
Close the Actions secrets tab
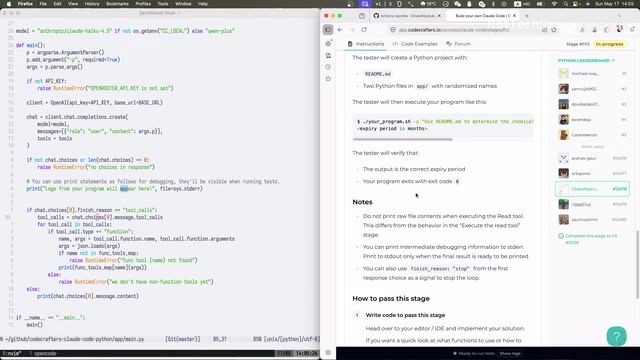tap(439, 16)
